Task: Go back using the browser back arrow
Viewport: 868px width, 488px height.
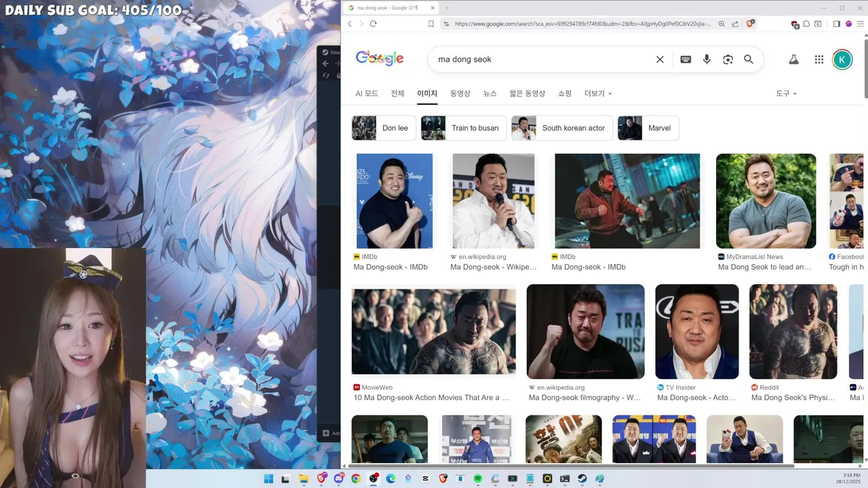Action: pos(349,24)
